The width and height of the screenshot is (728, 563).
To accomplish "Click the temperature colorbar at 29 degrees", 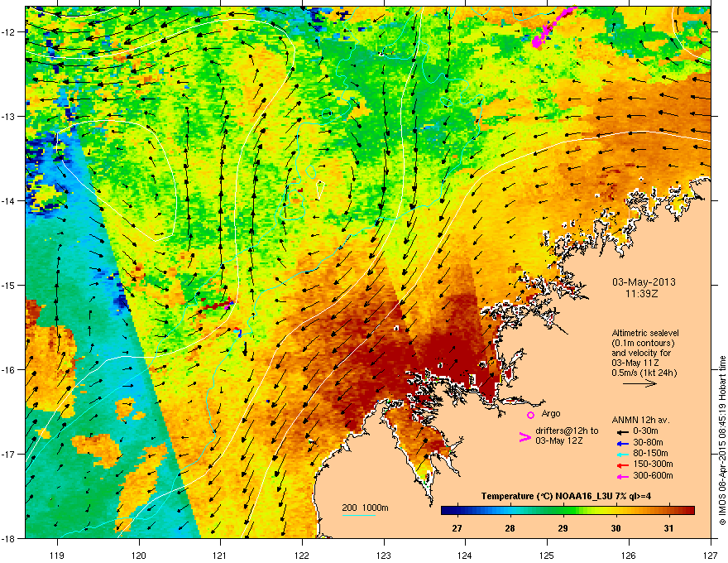I will [563, 511].
